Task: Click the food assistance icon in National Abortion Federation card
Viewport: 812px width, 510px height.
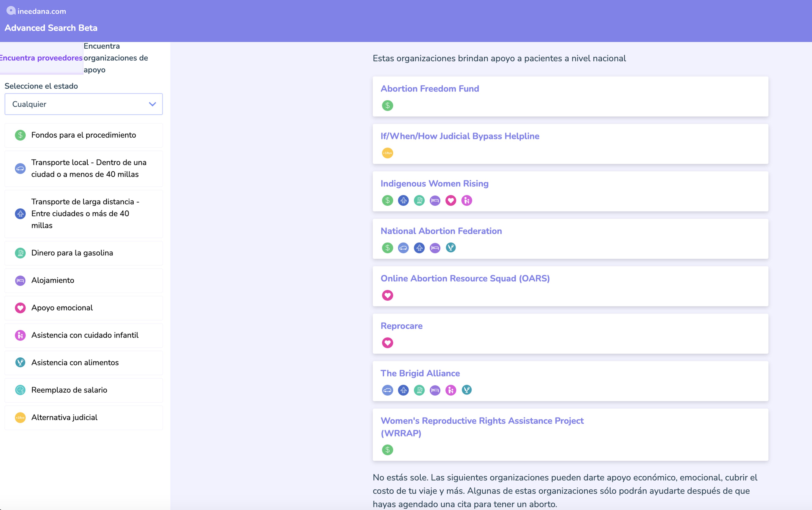Action: (451, 248)
